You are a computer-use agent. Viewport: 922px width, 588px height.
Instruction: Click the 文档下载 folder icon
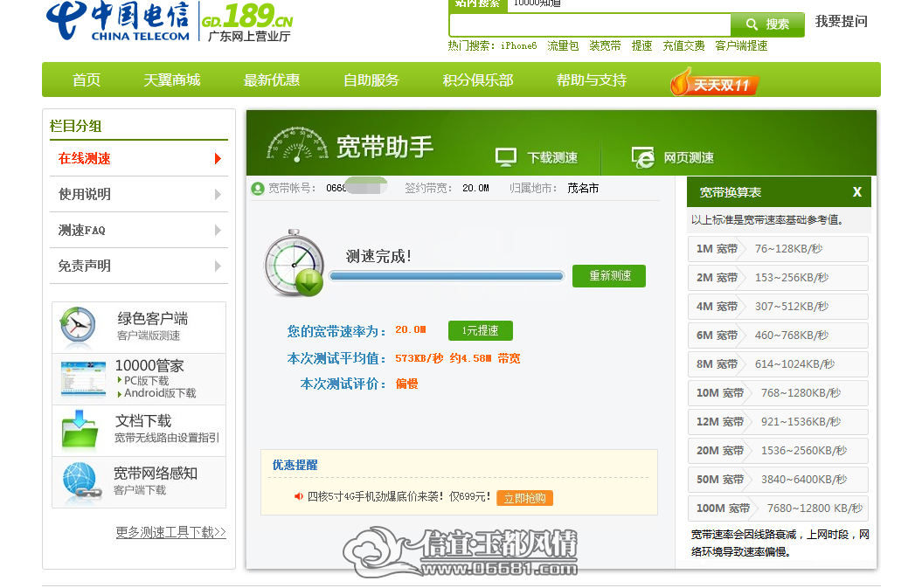80,430
